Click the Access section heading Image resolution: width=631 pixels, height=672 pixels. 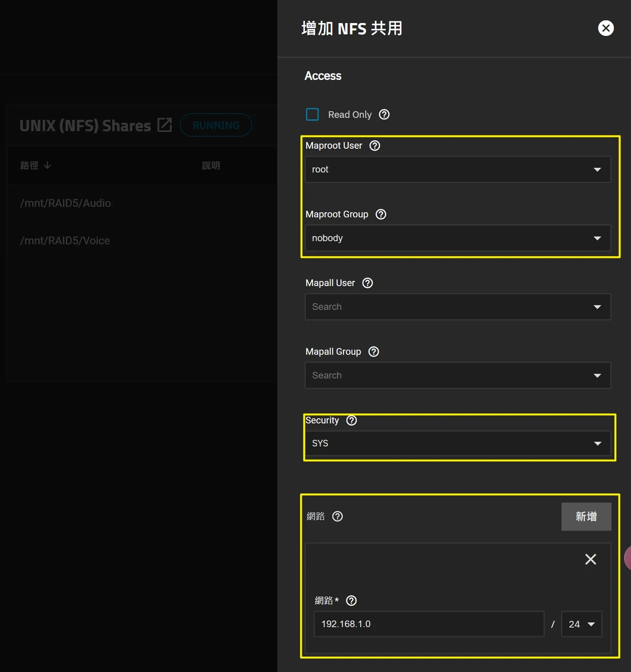323,76
